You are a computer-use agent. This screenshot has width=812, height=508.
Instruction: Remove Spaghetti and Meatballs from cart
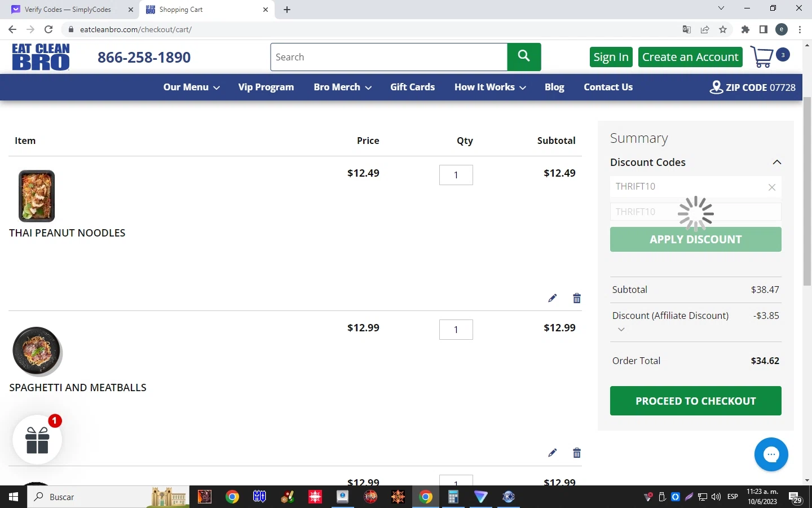point(576,453)
